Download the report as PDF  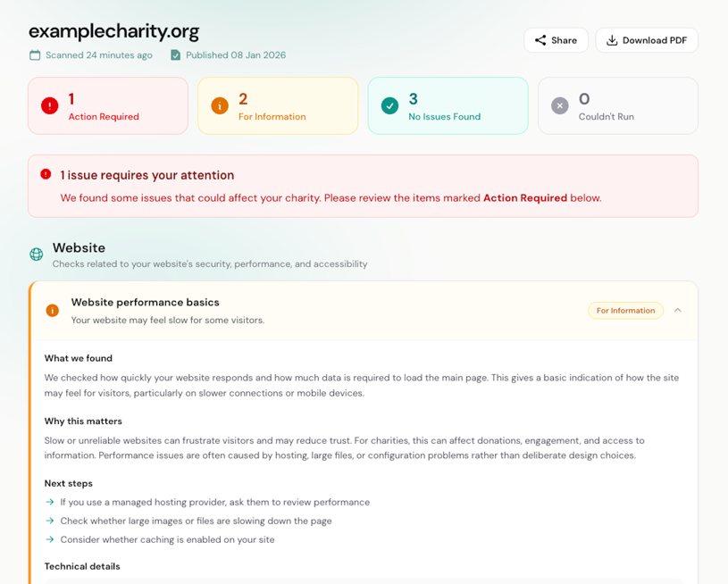pyautogui.click(x=647, y=40)
